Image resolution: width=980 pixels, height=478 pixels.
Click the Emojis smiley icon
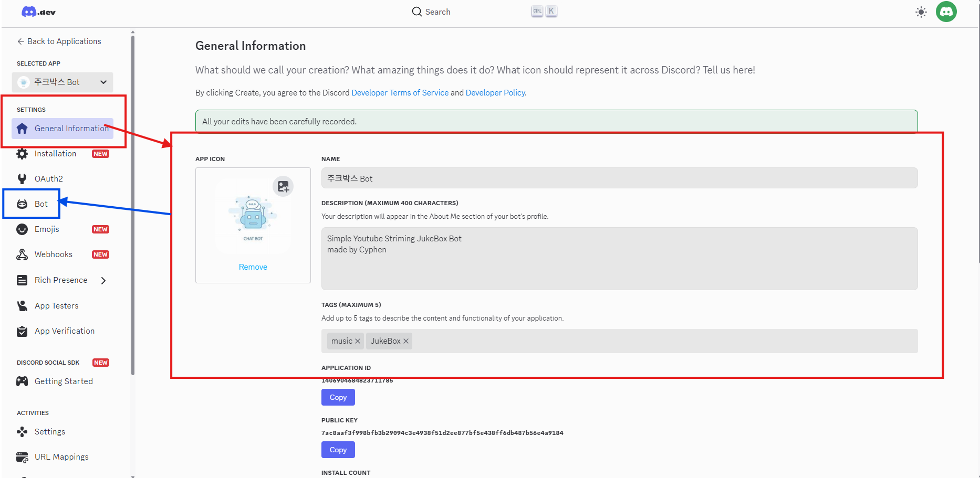coord(22,229)
